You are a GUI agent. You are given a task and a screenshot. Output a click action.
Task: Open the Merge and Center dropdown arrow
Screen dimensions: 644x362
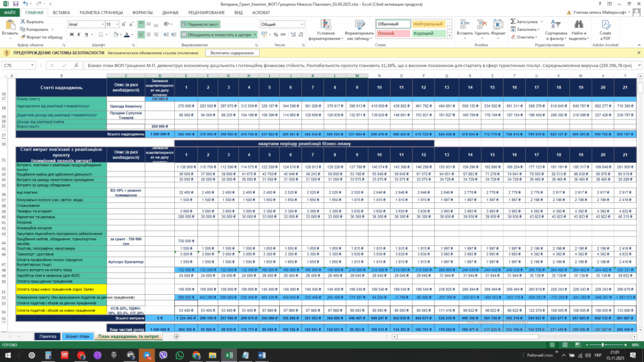255,35
